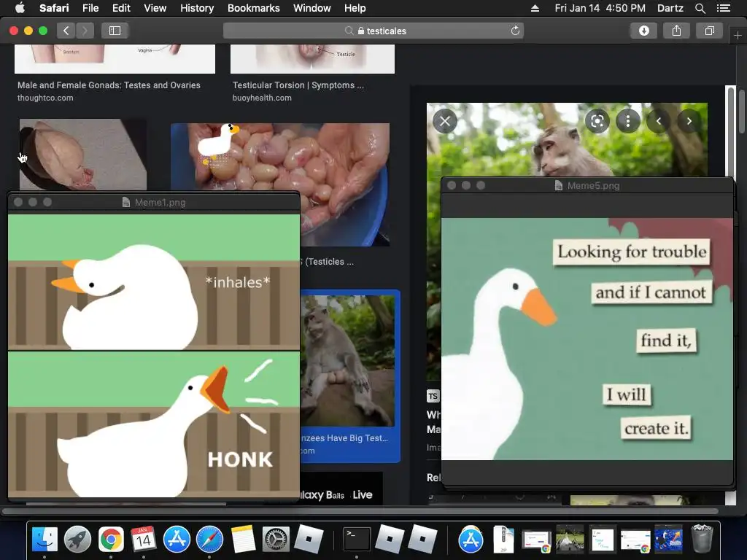Click the vertical scrollbar at Safari's right edge
The width and height of the screenshot is (747, 560).
741,112
